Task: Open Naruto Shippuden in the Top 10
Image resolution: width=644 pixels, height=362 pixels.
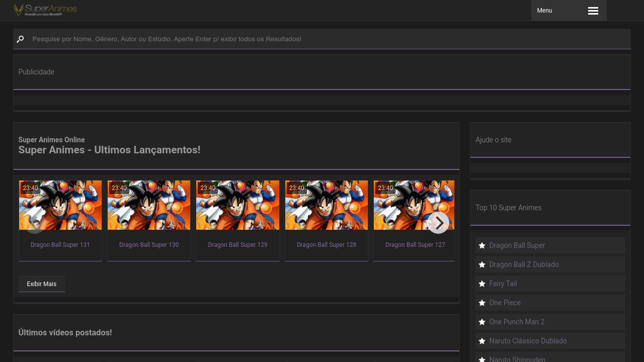Action: pyautogui.click(x=550, y=357)
